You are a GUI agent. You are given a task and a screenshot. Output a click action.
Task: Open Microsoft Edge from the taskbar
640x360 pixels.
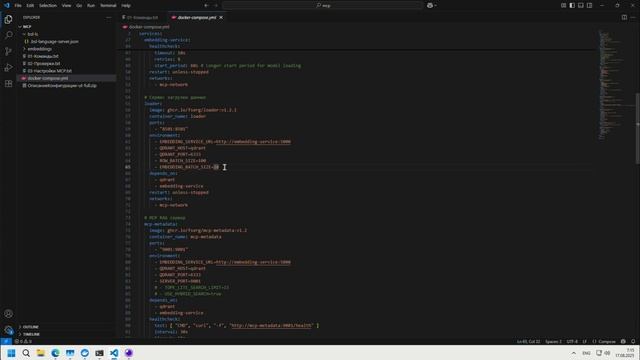pos(56,353)
